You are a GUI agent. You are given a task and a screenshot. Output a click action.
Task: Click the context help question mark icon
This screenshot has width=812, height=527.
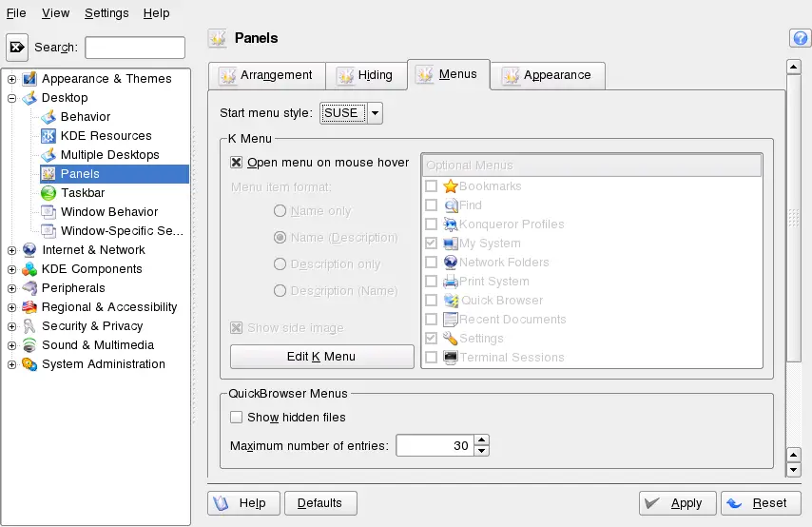[799, 38]
